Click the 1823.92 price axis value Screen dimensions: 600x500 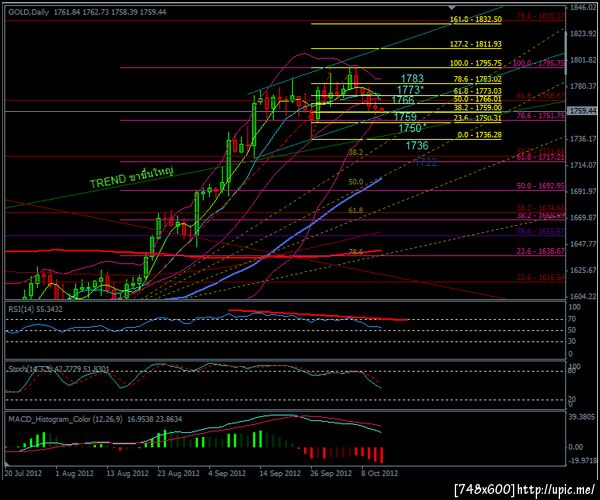pos(583,34)
